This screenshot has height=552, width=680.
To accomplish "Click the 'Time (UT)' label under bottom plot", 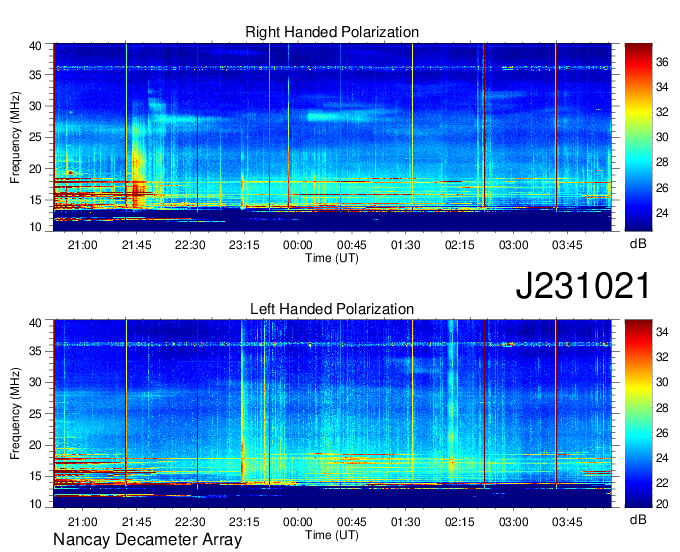I will coord(332,535).
